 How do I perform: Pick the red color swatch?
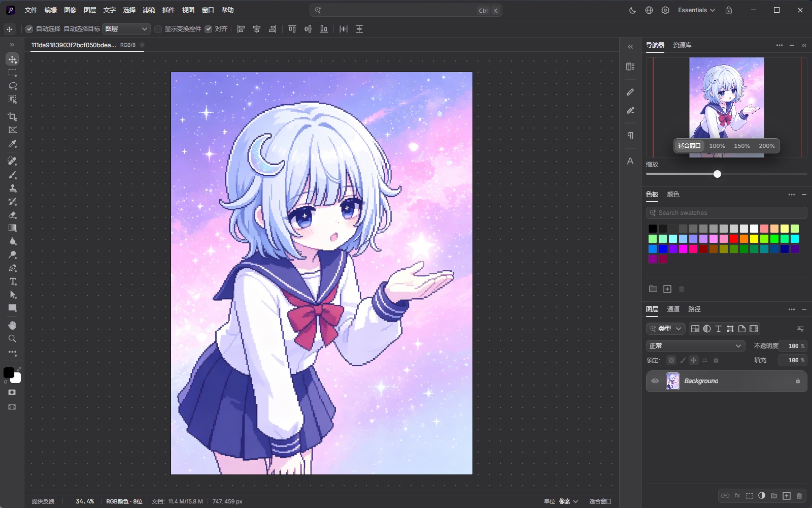[734, 239]
